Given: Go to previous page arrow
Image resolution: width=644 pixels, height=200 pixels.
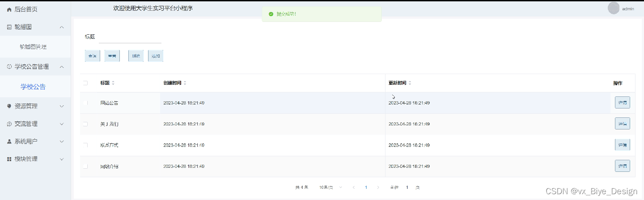Looking at the screenshot, I should coord(354,187).
